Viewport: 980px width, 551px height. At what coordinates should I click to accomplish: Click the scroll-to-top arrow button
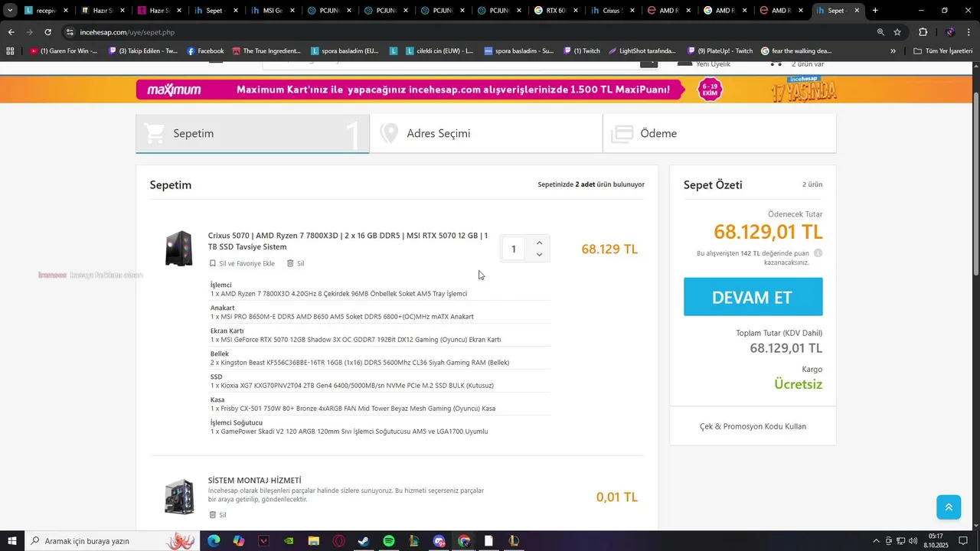(949, 507)
